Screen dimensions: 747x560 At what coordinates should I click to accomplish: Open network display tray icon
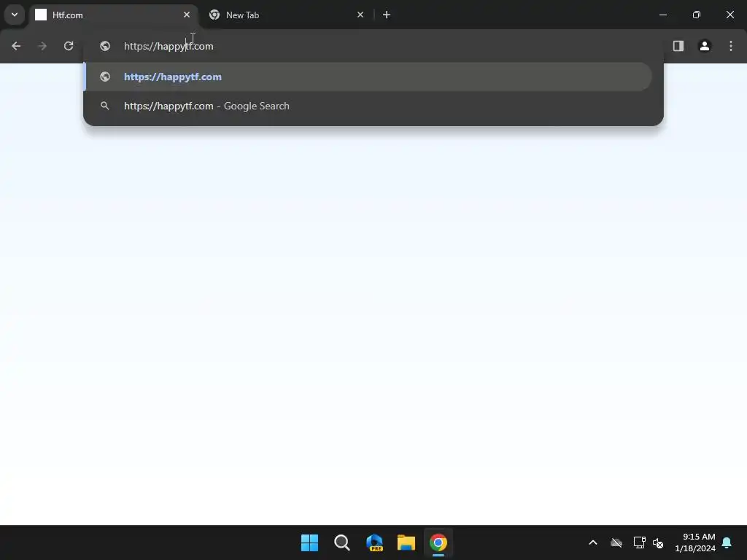[639, 542]
